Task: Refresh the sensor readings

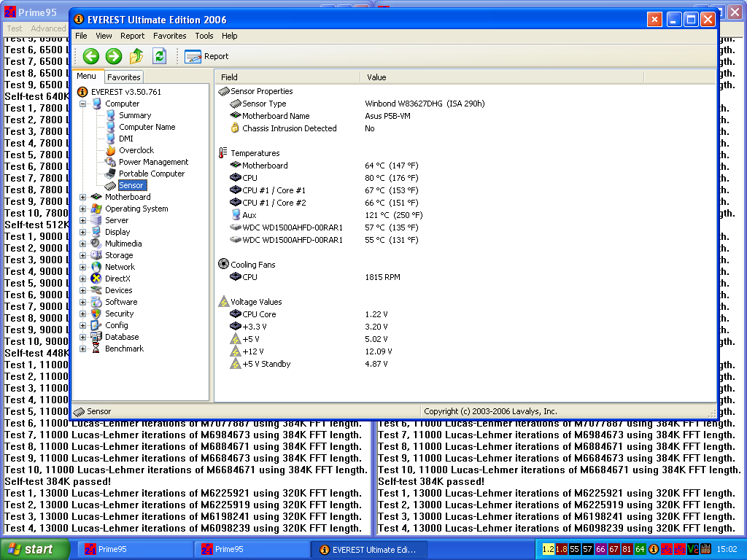Action: pos(159,56)
